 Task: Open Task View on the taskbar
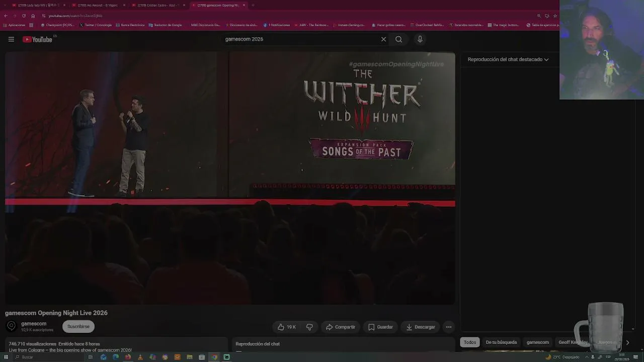[91, 357]
